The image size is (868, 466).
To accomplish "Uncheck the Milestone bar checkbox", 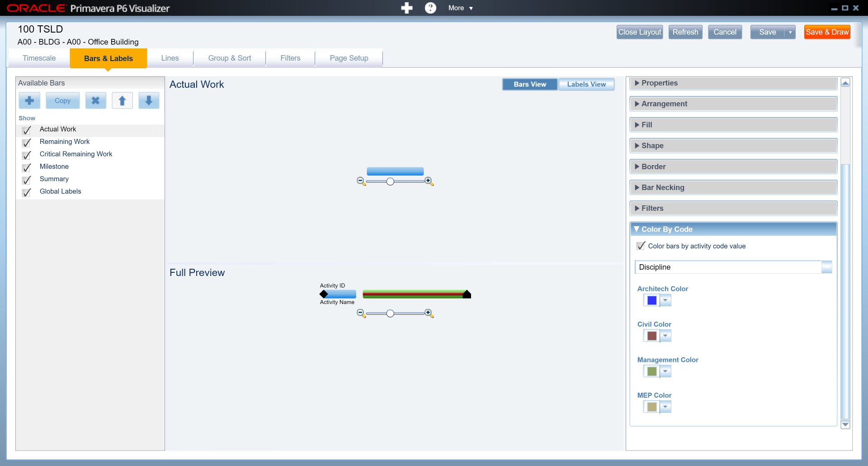I will 27,167.
